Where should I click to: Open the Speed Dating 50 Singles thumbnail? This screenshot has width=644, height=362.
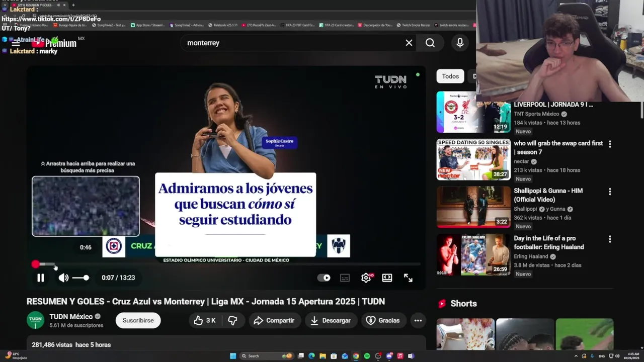(473, 159)
